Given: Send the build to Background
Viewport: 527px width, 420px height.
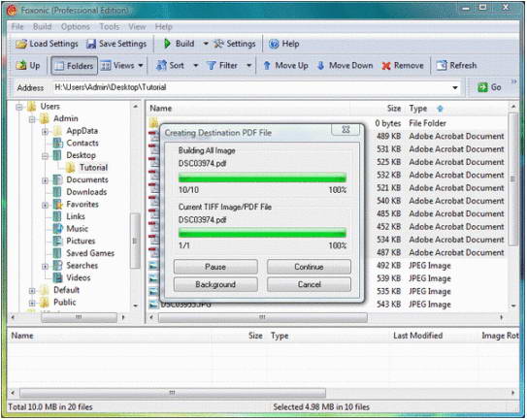Looking at the screenshot, I should pos(215,284).
